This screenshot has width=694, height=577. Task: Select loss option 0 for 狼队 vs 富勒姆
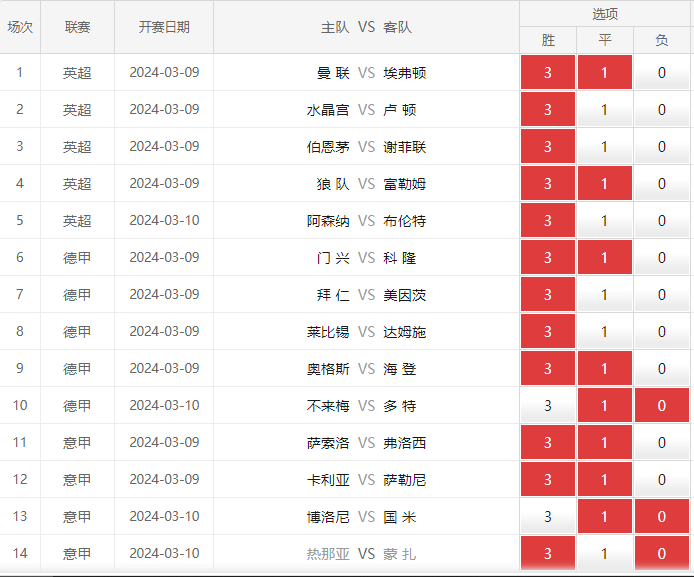point(662,183)
